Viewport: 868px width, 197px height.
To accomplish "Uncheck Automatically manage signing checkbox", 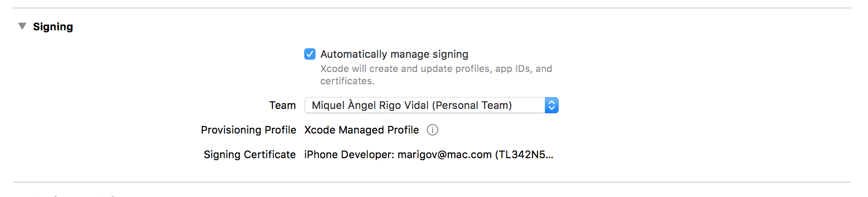I will coord(310,54).
